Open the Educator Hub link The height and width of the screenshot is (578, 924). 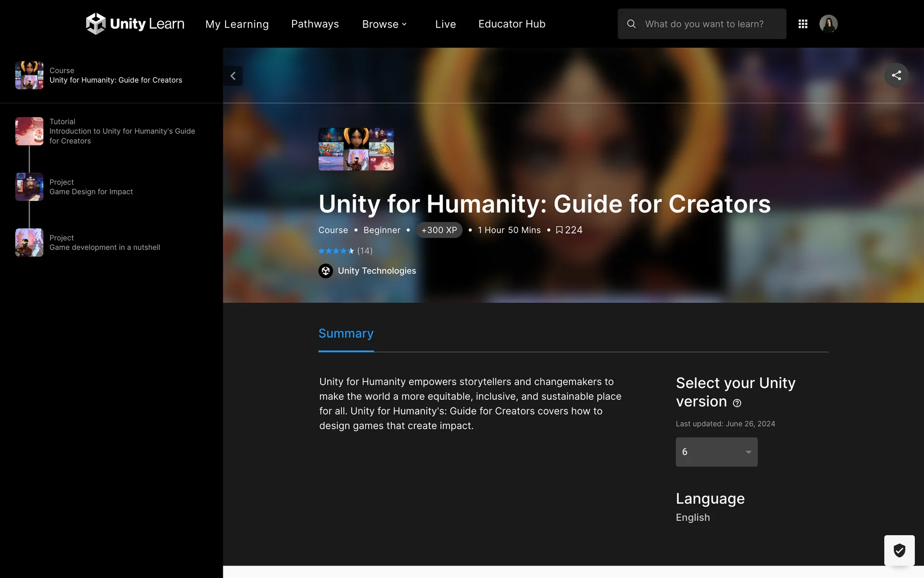(512, 24)
